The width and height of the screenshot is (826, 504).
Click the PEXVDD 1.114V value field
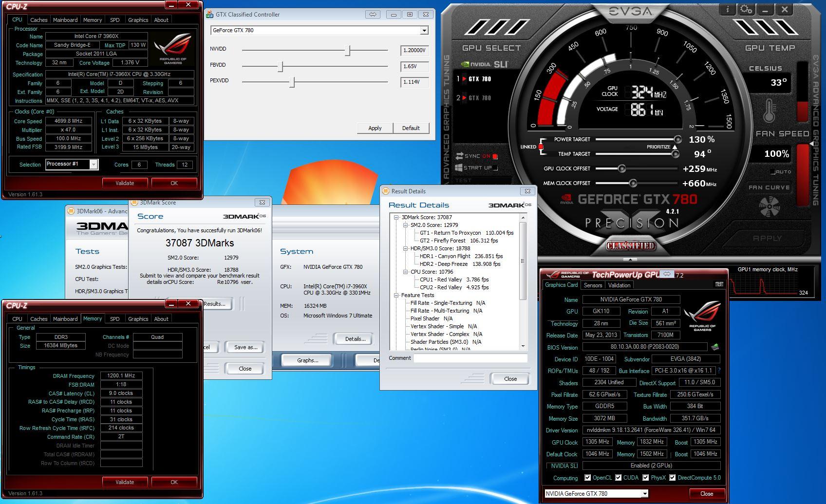point(414,82)
